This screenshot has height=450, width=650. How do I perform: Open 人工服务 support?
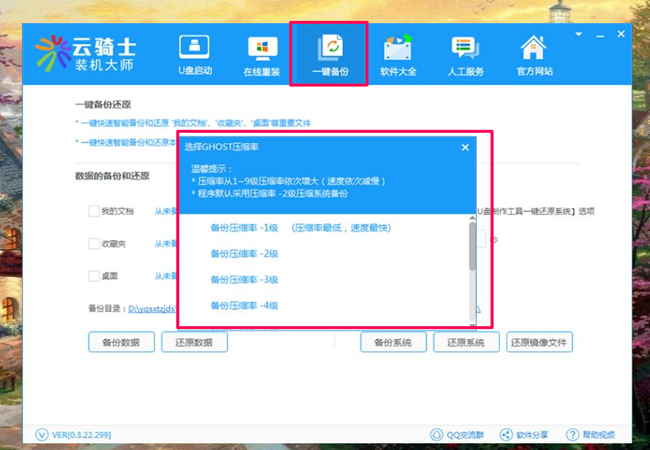[x=466, y=56]
